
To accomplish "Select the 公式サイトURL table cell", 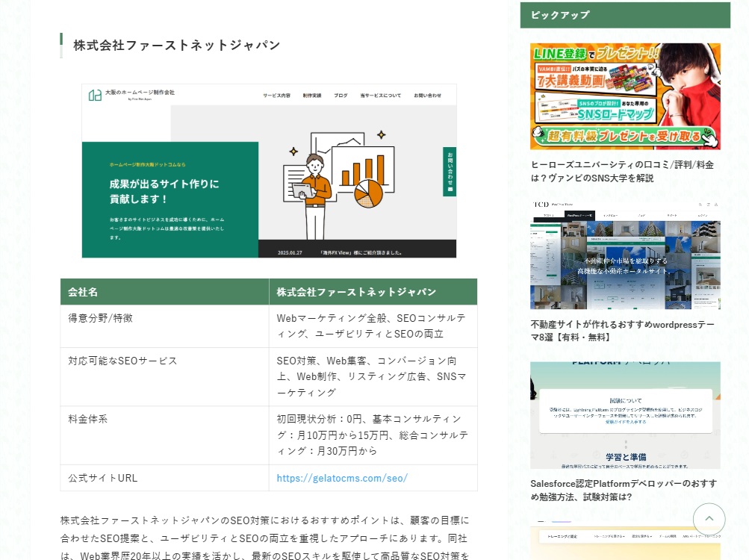I will 165,478.
